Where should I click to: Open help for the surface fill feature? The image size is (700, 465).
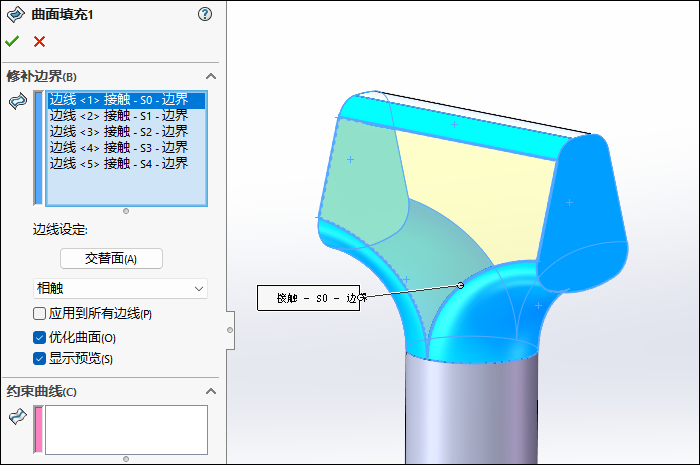(205, 14)
